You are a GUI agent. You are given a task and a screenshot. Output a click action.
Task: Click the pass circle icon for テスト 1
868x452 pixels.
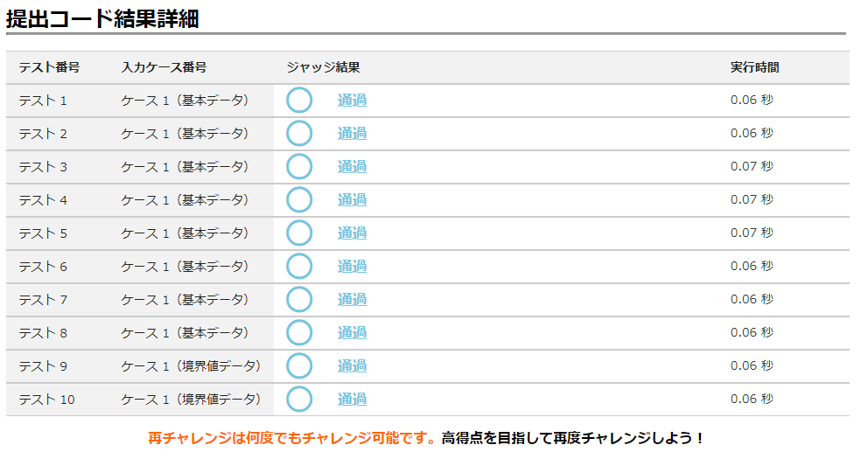299,101
